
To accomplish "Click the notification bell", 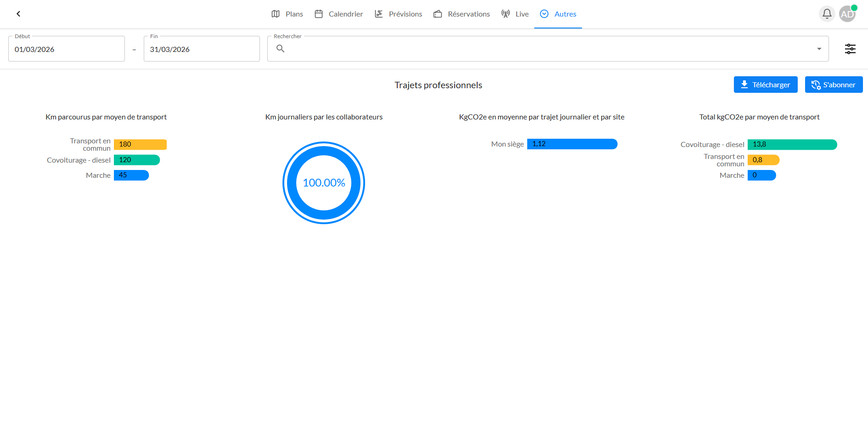I will coord(827,14).
